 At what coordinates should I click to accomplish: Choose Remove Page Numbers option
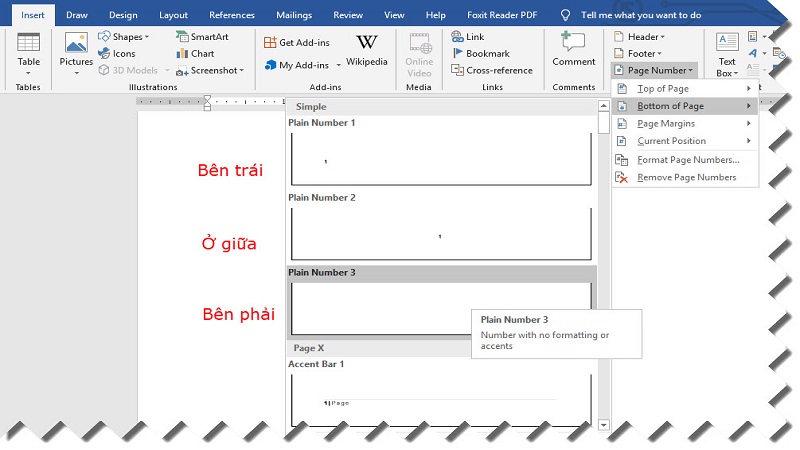[685, 178]
